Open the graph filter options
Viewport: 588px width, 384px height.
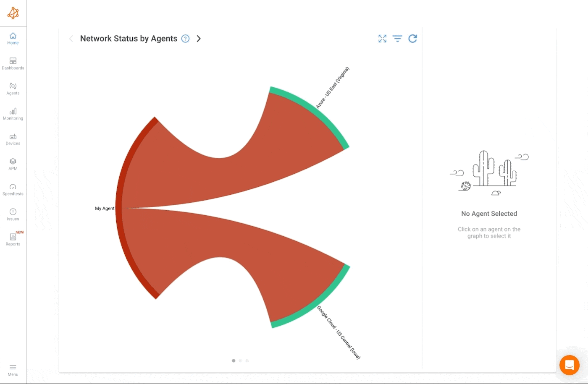point(397,39)
